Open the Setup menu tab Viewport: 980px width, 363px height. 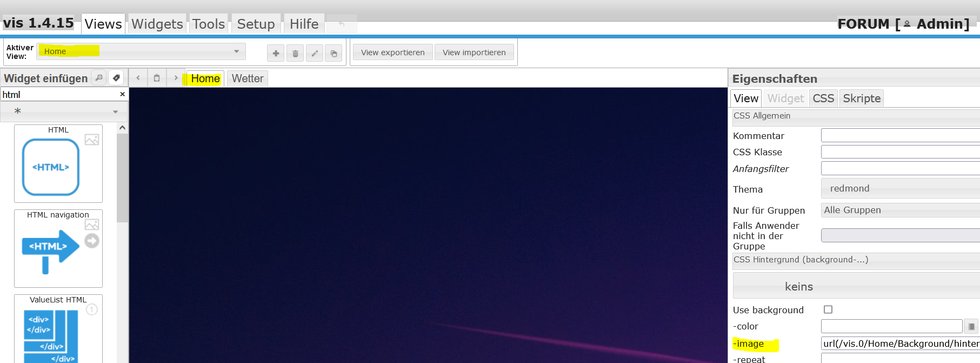[256, 24]
